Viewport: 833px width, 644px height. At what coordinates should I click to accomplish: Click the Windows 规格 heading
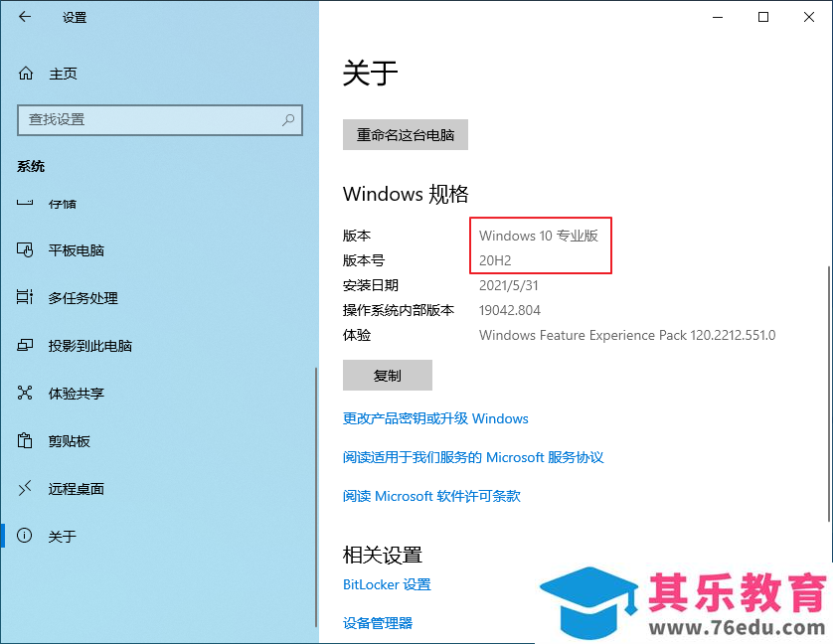406,194
